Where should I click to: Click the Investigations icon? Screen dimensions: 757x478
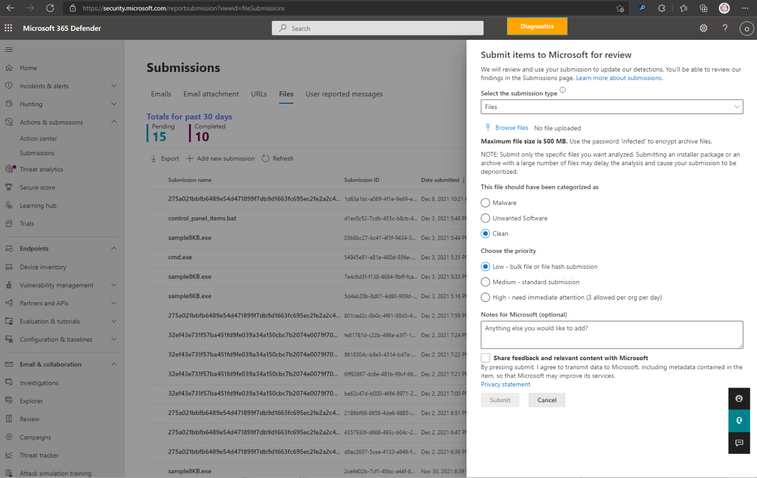coord(9,382)
